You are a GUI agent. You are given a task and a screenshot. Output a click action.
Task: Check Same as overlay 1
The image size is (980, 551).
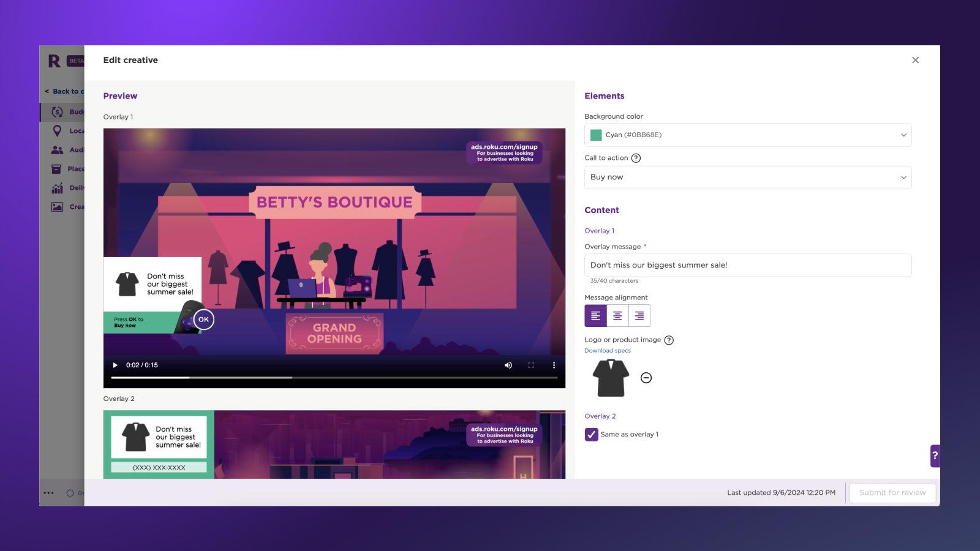coord(590,435)
